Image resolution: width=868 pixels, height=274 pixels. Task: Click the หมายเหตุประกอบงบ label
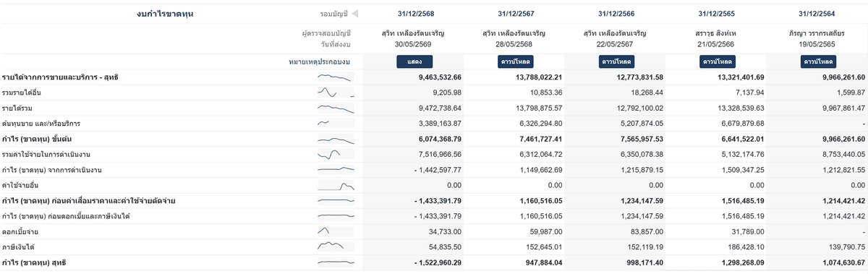coord(320,62)
